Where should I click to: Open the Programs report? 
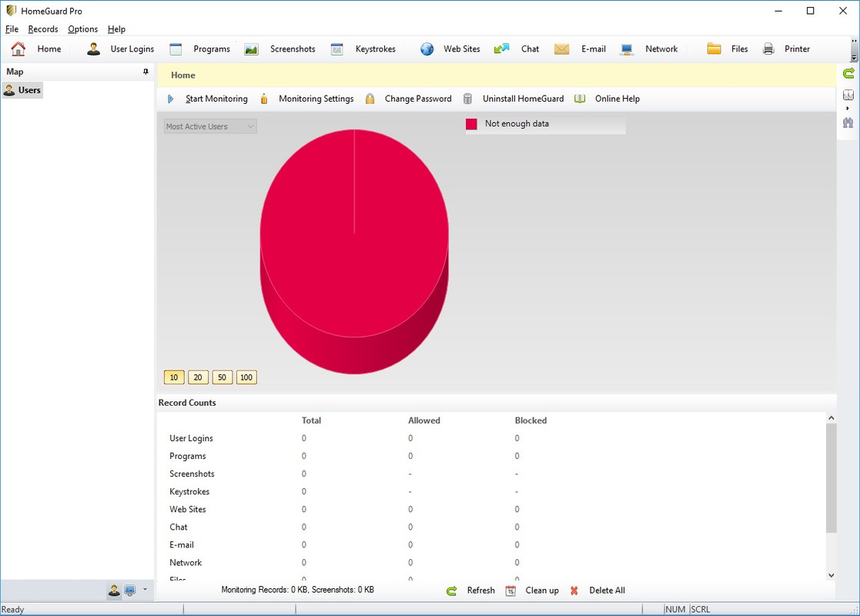coord(199,49)
